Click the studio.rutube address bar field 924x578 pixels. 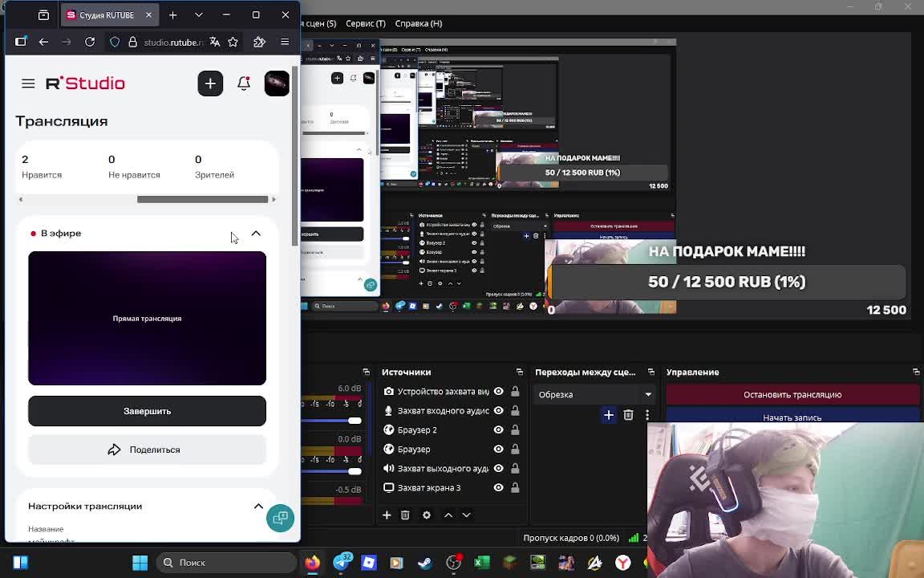[173, 42]
